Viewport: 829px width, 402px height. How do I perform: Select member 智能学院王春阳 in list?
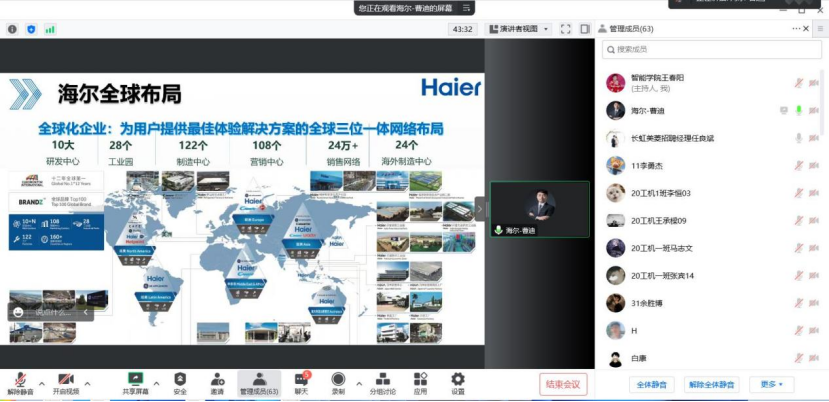712,83
